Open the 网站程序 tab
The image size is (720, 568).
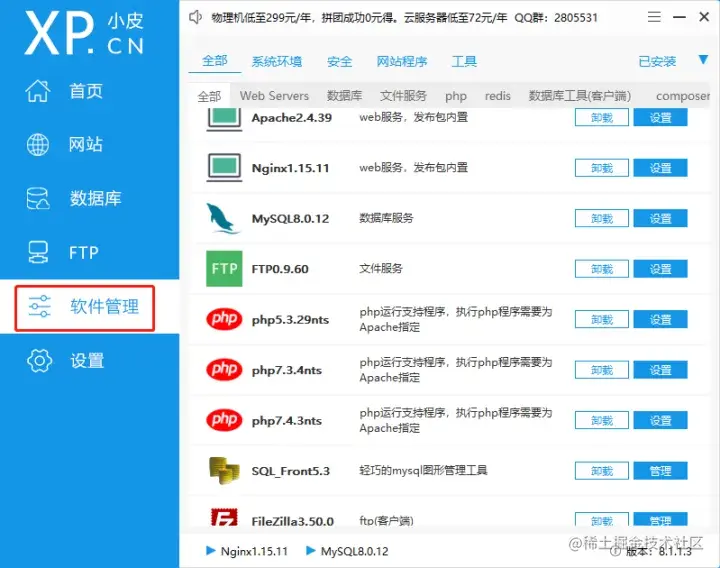pos(402,62)
